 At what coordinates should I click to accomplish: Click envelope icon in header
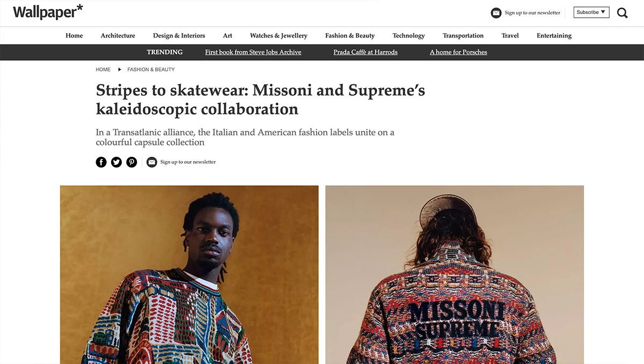(x=496, y=13)
